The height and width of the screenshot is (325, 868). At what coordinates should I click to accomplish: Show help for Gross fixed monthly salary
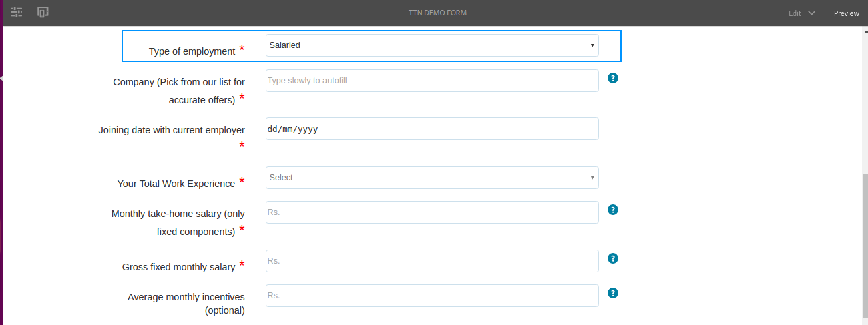pyautogui.click(x=613, y=258)
